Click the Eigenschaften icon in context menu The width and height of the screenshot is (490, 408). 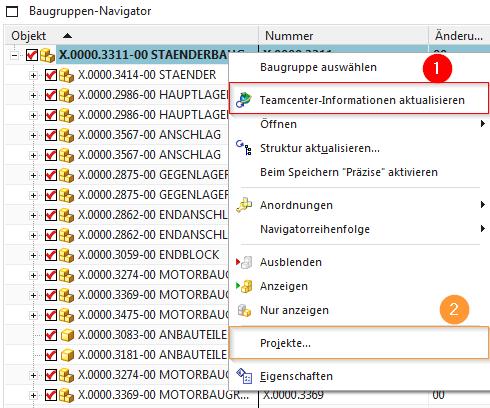[x=244, y=376]
